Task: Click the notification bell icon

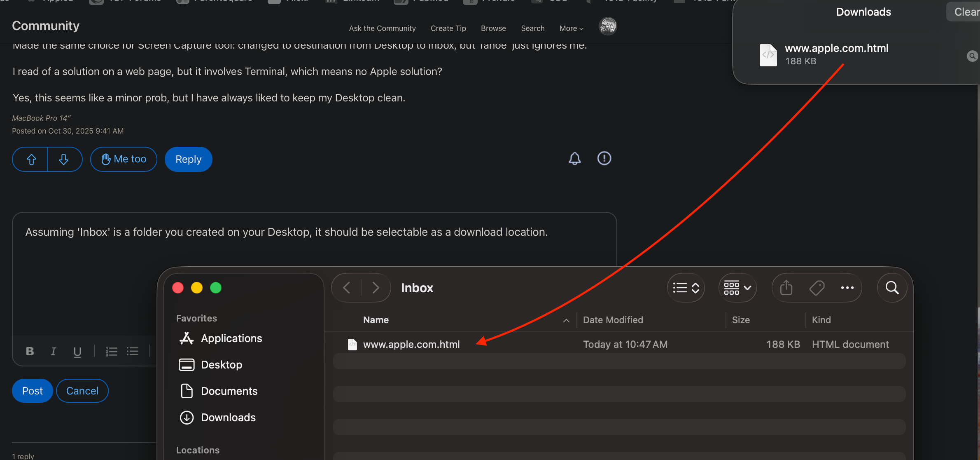Action: point(574,159)
